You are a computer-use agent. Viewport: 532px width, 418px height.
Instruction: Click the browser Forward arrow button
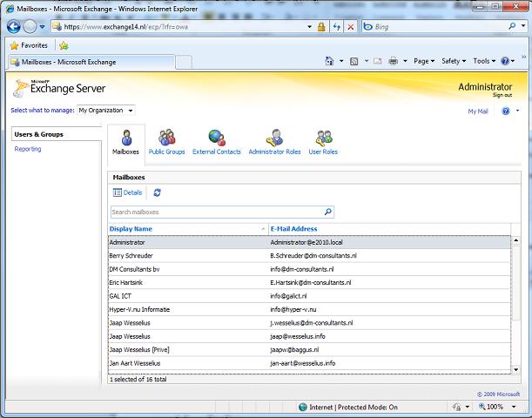pyautogui.click(x=30, y=26)
